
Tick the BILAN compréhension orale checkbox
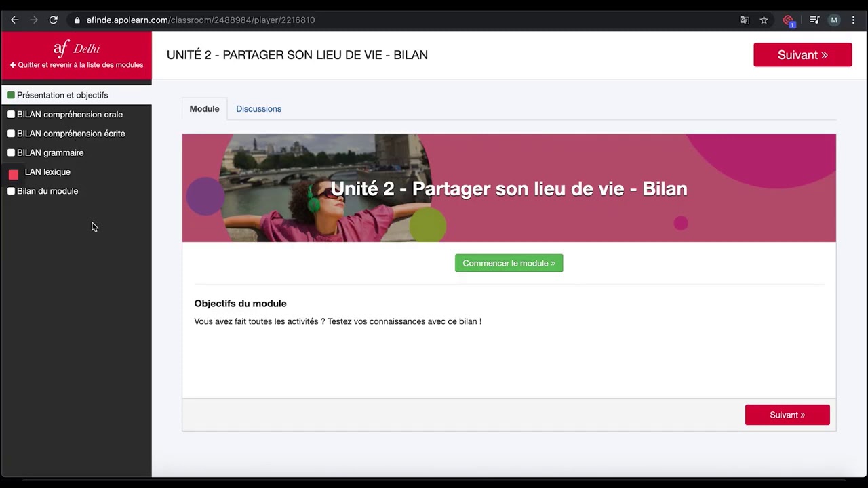tap(11, 115)
